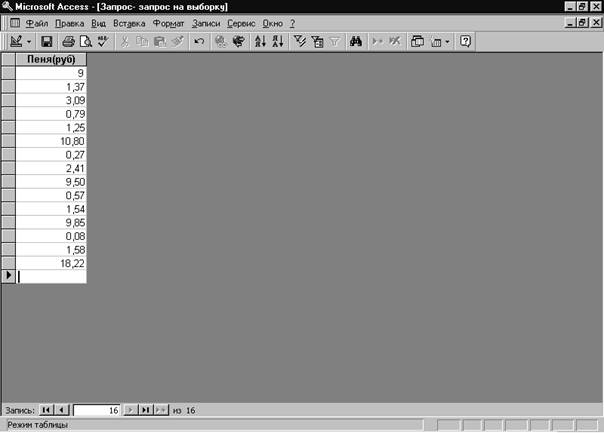Open the Вставка menu
The width and height of the screenshot is (604, 433).
pos(129,23)
